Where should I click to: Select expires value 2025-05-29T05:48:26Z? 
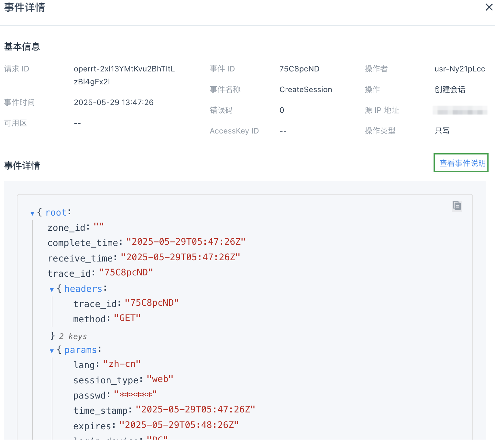click(x=179, y=425)
